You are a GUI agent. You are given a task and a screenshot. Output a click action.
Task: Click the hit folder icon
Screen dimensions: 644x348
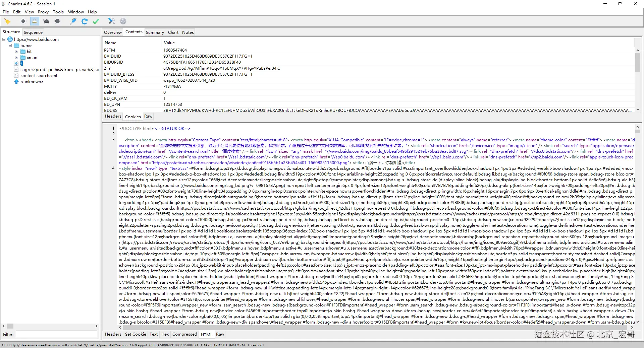pyautogui.click(x=23, y=52)
